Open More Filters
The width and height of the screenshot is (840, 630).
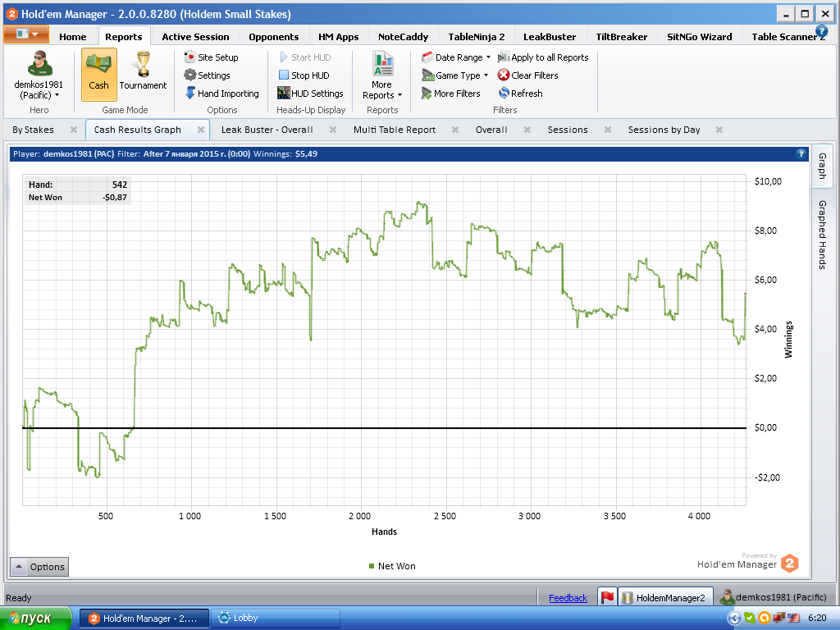[x=450, y=94]
